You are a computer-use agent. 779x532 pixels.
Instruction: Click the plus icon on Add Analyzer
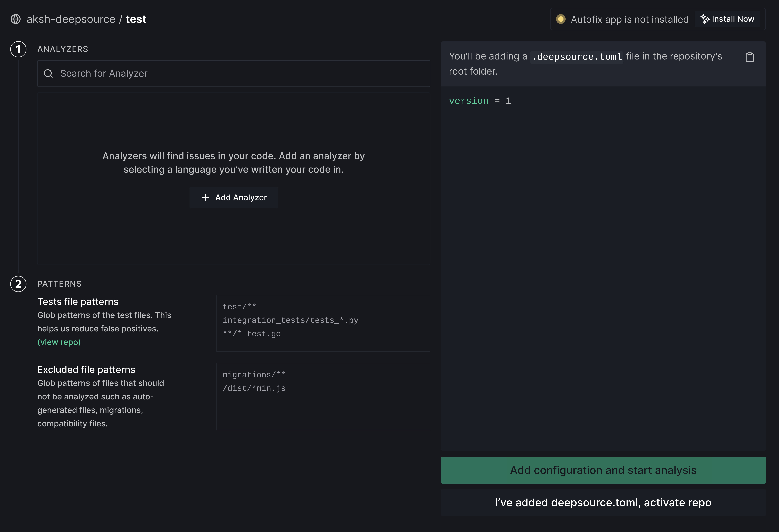coord(206,198)
